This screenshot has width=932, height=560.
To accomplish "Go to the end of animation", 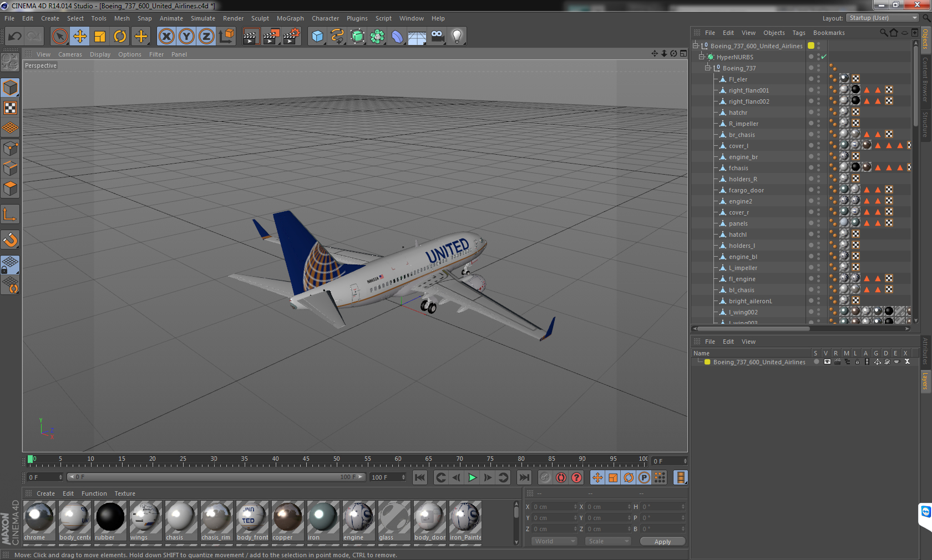I will (524, 477).
